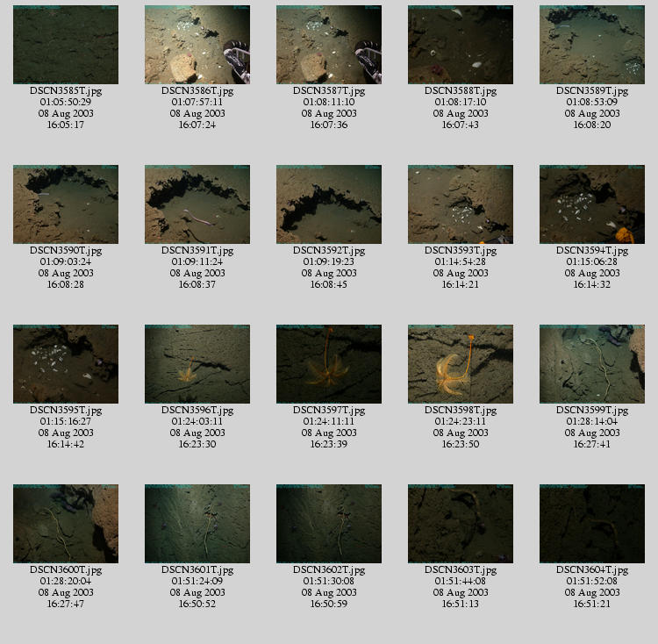The width and height of the screenshot is (658, 644).
Task: View DSCN3594T.jpg thumbnail with white shells
Action: tap(592, 204)
